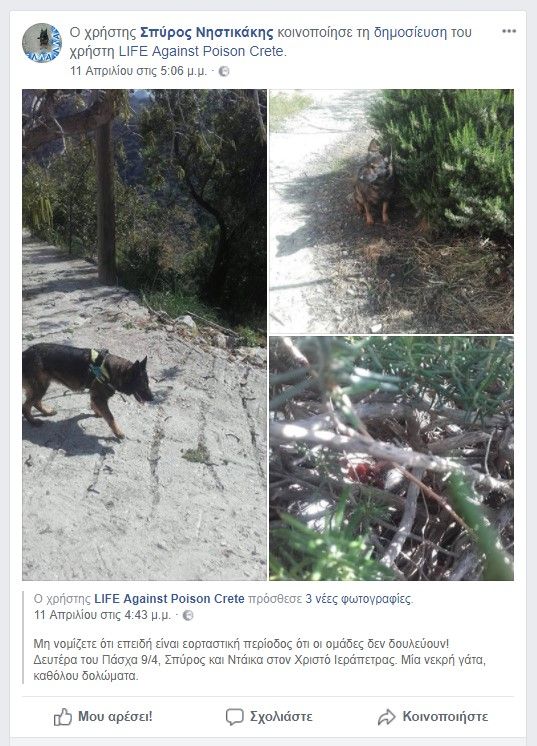Click the share arrow icon
The width and height of the screenshot is (537, 746).
tap(386, 717)
